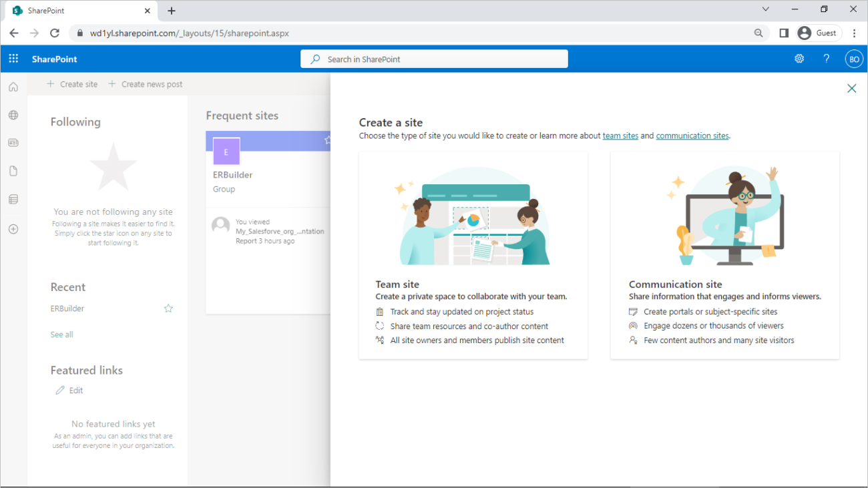Open the SharePoint app launcher waffle icon
The width and height of the screenshot is (868, 488).
[13, 58]
